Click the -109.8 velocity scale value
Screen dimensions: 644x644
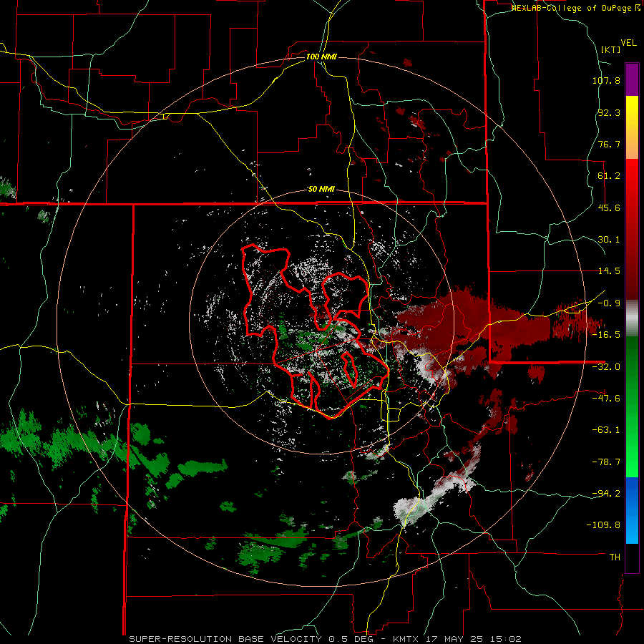click(x=603, y=525)
